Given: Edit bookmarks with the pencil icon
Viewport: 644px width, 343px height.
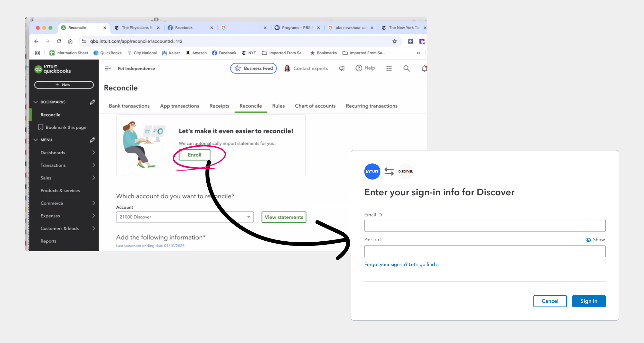Looking at the screenshot, I should 92,102.
